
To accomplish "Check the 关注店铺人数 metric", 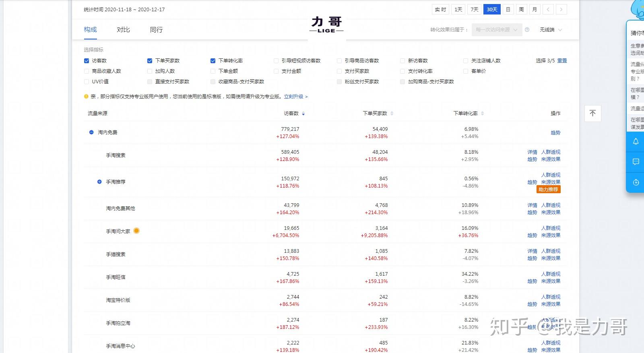I will (466, 61).
